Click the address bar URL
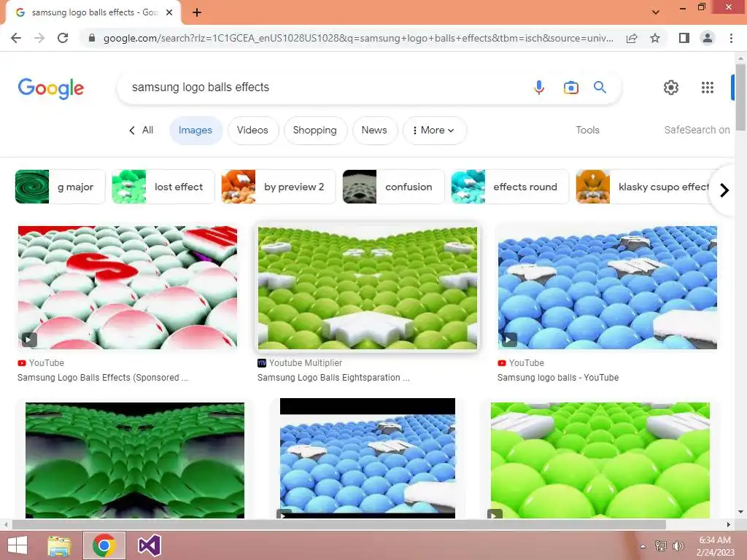 coord(357,38)
